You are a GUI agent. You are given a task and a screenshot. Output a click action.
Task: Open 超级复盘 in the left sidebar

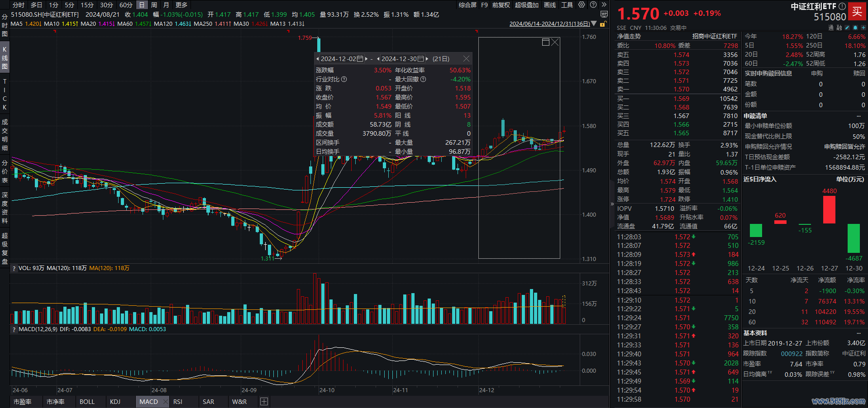tap(5, 248)
